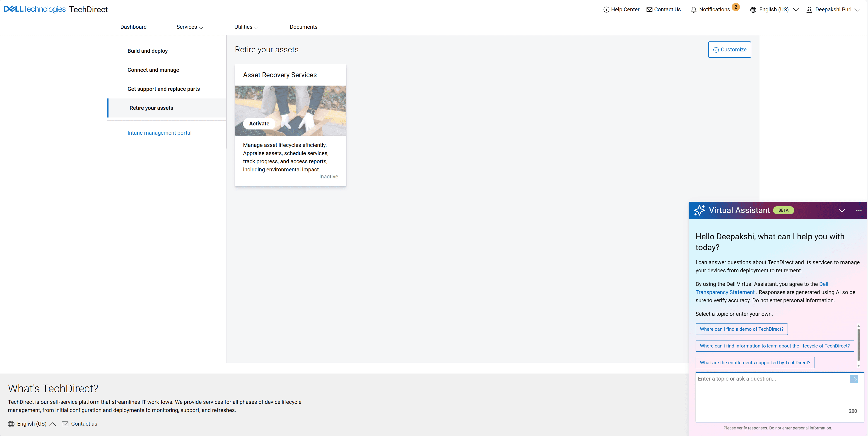Open the Help Center
This screenshot has width=868, height=436.
(622, 10)
